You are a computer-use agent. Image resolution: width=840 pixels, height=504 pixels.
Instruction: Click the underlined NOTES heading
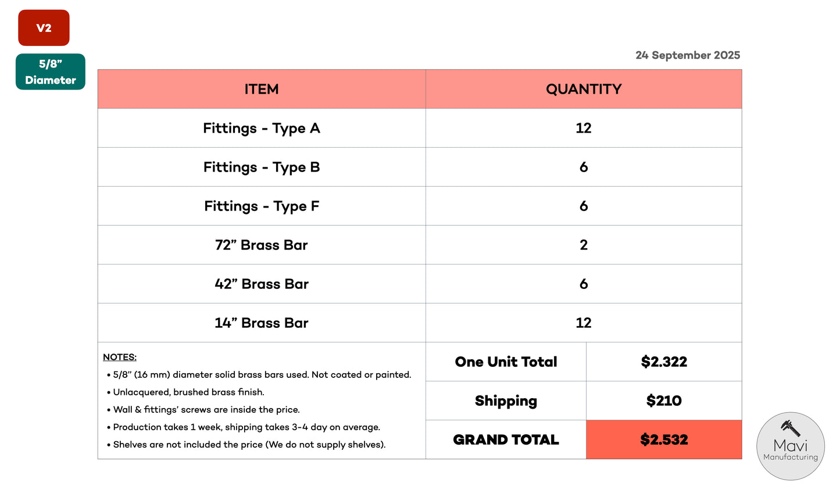point(120,357)
